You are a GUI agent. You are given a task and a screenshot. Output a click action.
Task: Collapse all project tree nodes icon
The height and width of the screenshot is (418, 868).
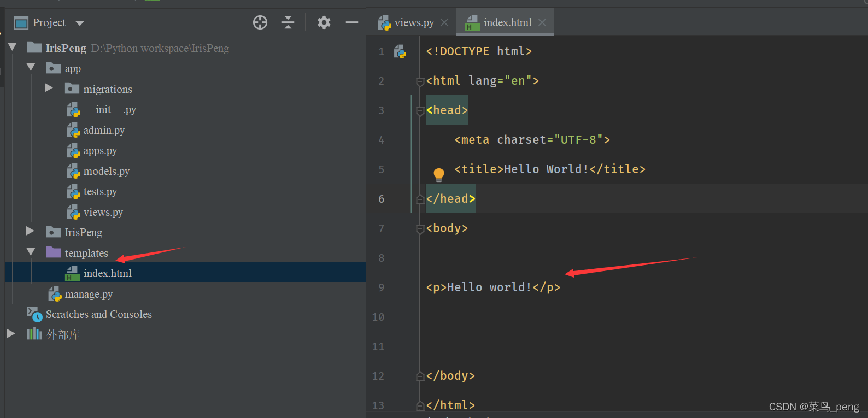[x=288, y=22]
